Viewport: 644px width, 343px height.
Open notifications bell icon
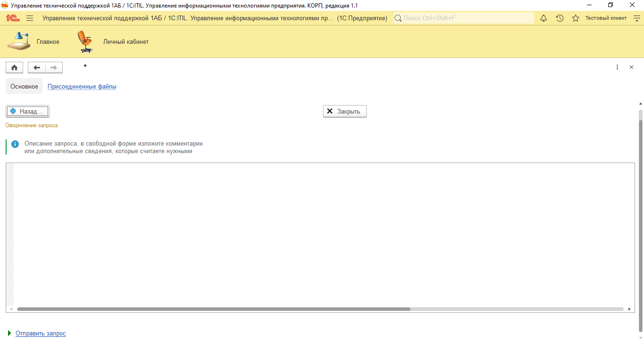pos(544,18)
